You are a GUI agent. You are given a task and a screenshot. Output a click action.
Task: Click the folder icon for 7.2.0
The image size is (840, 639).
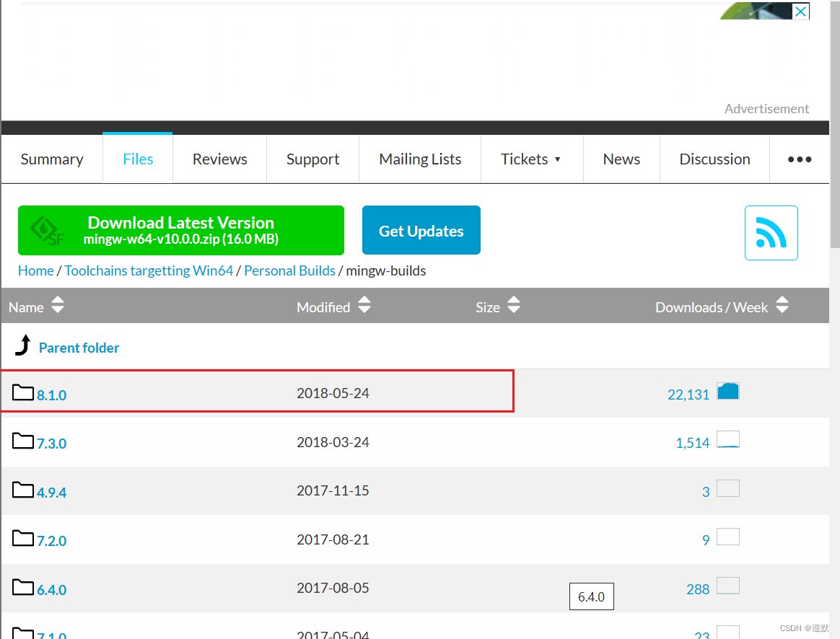23,538
